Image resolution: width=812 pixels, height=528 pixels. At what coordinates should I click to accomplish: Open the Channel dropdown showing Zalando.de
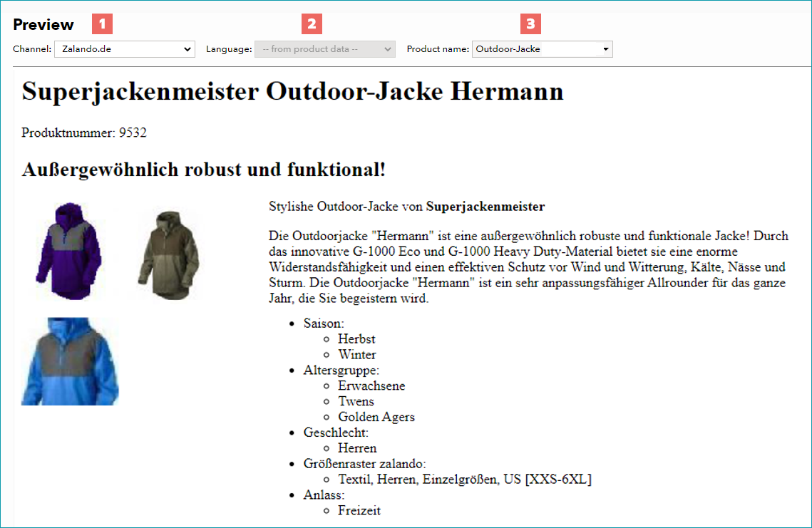pyautogui.click(x=124, y=49)
